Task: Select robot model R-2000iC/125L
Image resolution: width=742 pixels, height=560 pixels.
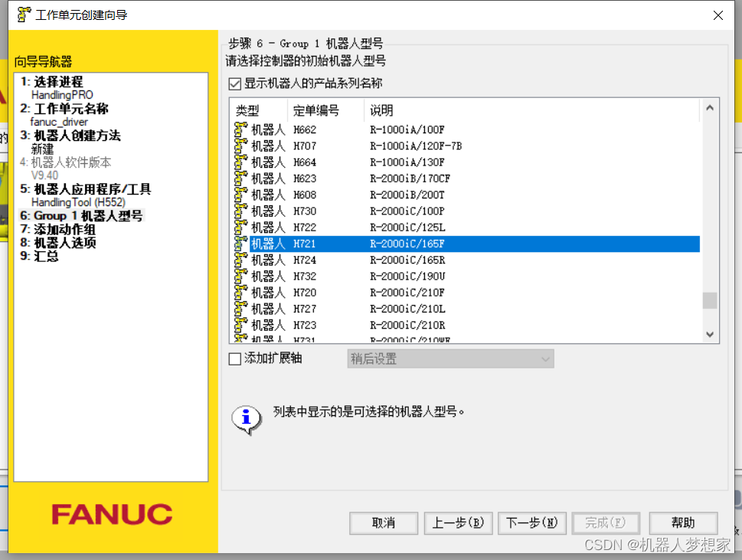Action: (x=407, y=228)
